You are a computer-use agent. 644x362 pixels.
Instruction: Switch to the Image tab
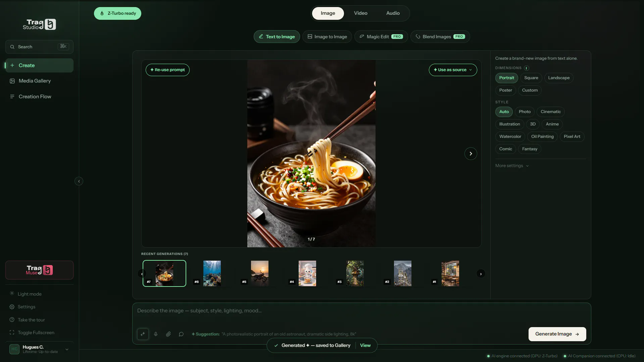[328, 13]
